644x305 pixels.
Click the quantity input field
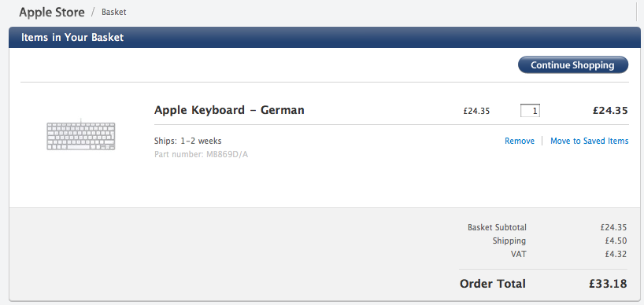click(x=530, y=111)
